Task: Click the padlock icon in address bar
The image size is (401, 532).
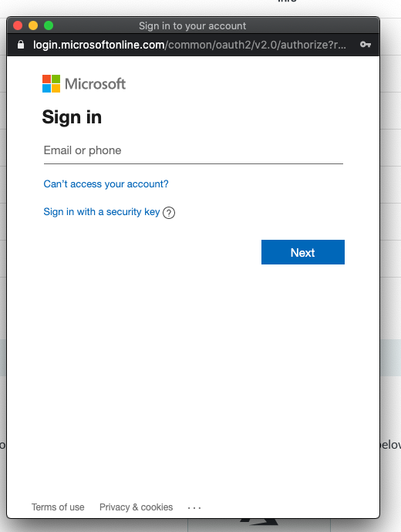Action: click(21, 45)
